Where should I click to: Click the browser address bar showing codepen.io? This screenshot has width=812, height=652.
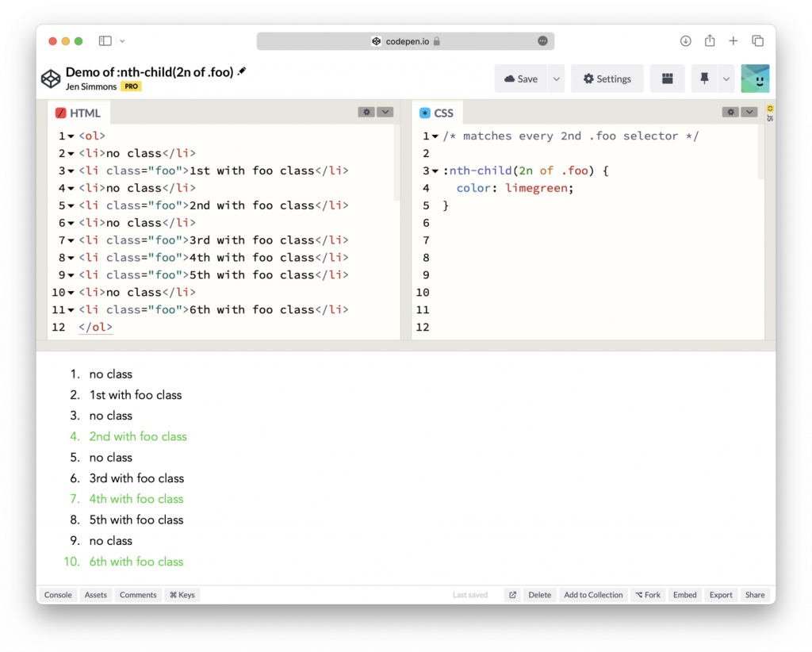point(405,40)
